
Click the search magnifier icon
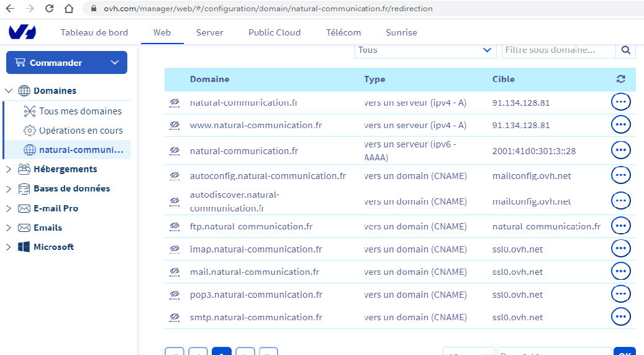[625, 50]
